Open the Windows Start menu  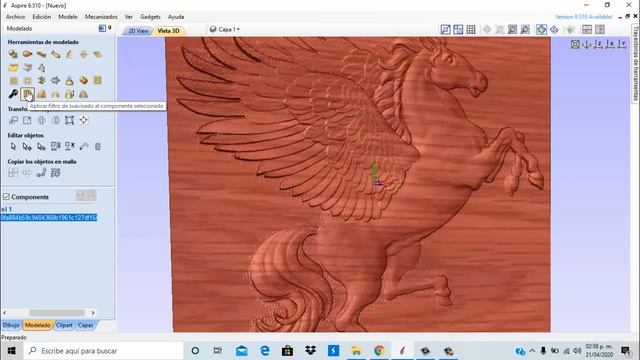[x=11, y=351]
